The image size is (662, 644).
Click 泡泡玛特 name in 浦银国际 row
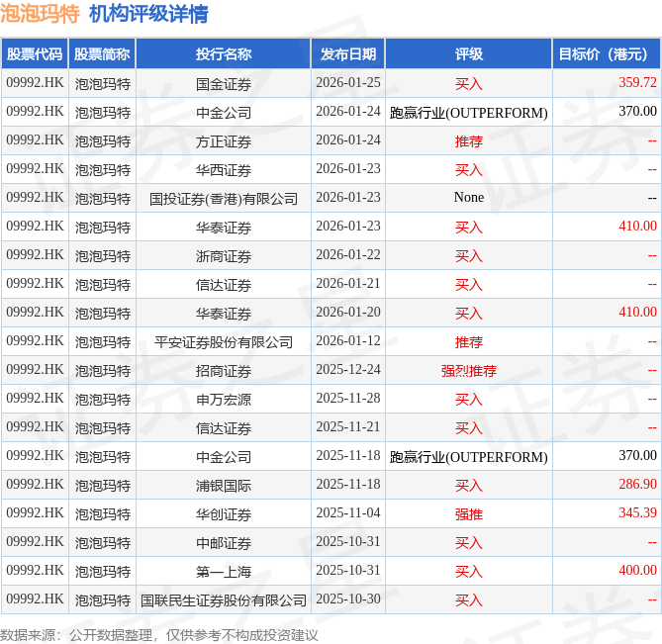[x=103, y=486]
